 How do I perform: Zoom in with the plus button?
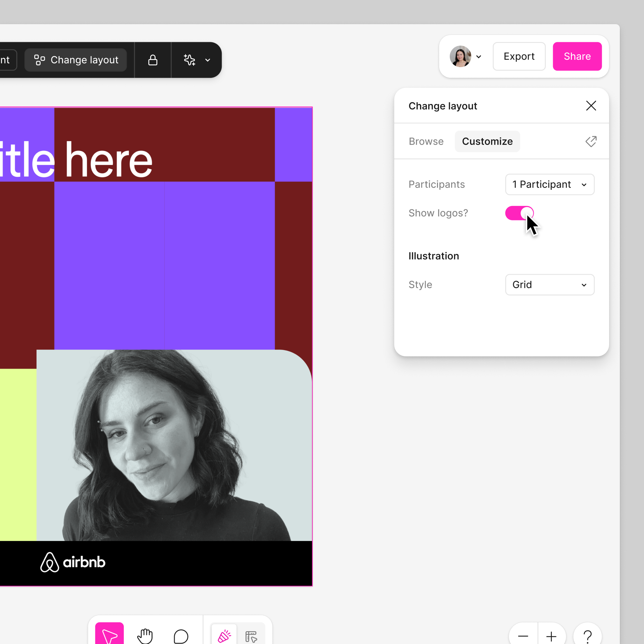pos(551,636)
